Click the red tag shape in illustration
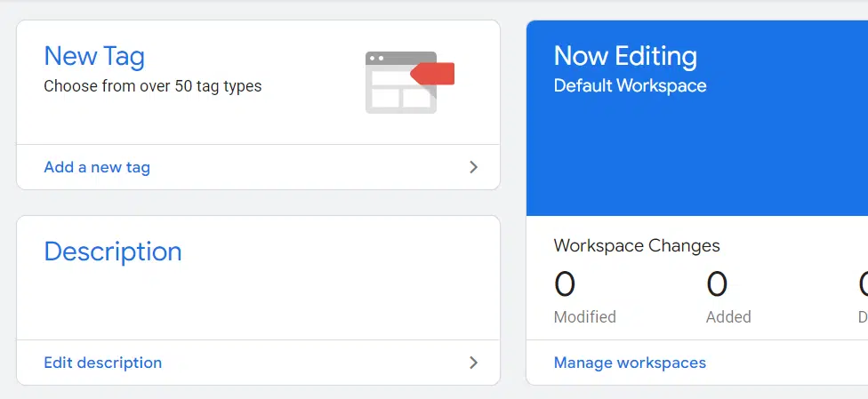This screenshot has height=399, width=868. pyautogui.click(x=435, y=74)
